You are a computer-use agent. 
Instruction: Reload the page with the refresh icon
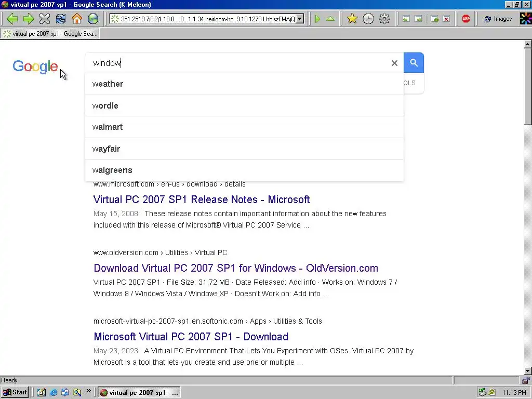(x=61, y=19)
